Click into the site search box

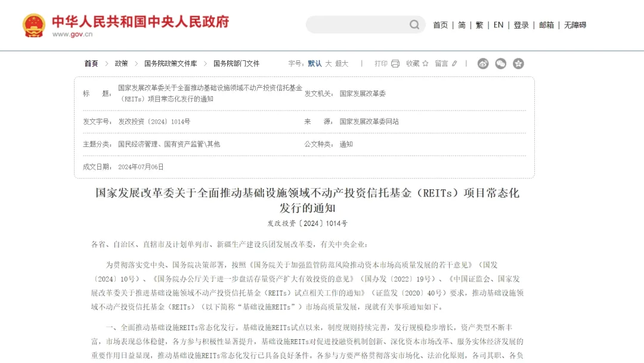[358, 24]
